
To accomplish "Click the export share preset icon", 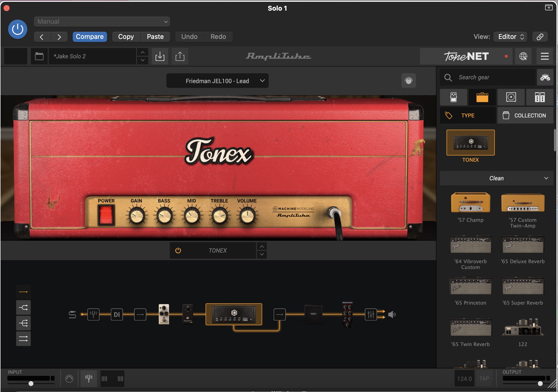I will coord(180,56).
